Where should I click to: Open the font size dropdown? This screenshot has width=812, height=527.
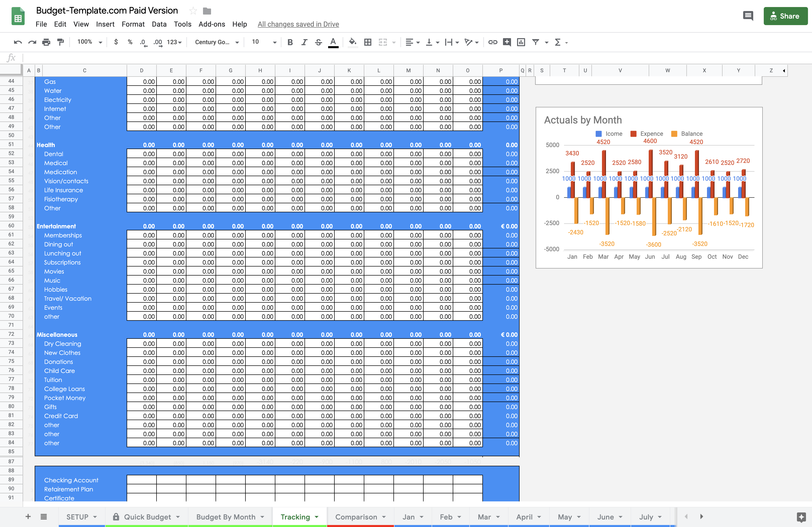pos(263,42)
